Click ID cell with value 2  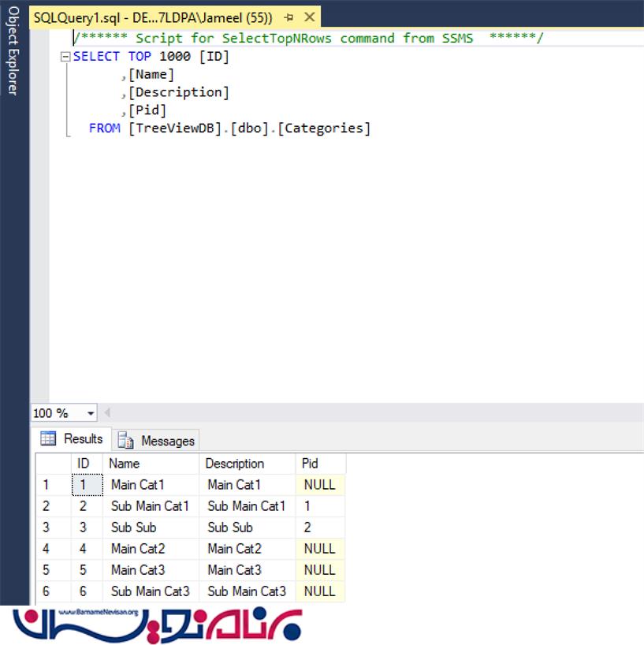(x=87, y=506)
